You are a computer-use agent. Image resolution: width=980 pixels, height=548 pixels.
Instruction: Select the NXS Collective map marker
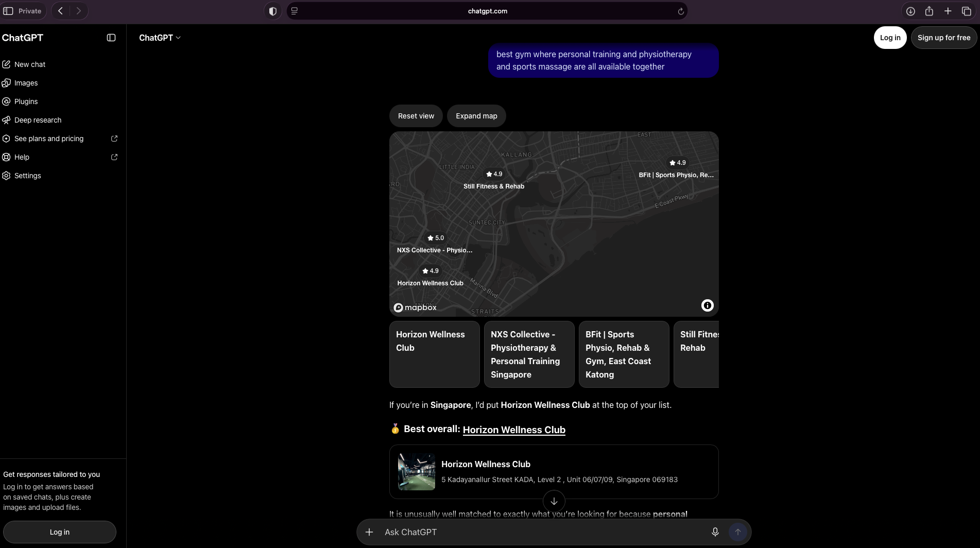[x=435, y=244]
